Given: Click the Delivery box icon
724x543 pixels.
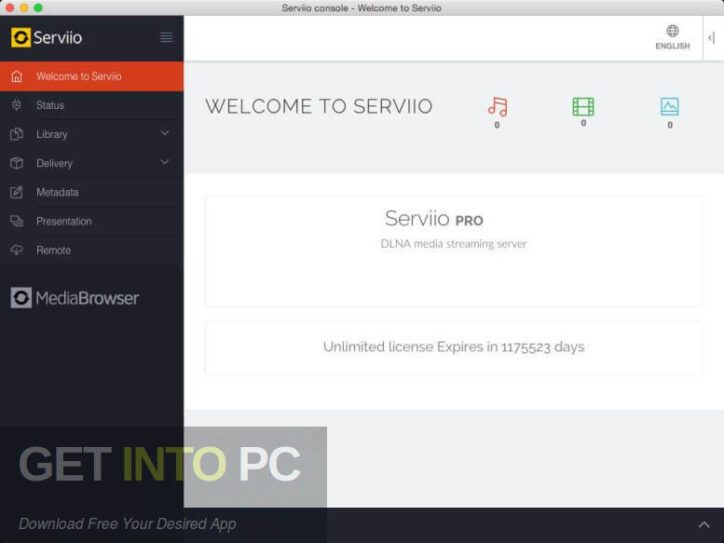Looking at the screenshot, I should [x=17, y=163].
